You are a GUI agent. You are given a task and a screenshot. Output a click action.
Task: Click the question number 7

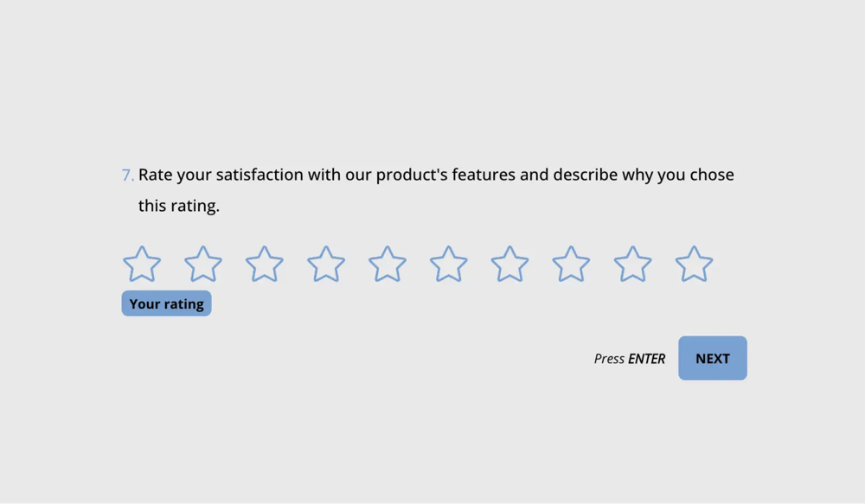(127, 175)
